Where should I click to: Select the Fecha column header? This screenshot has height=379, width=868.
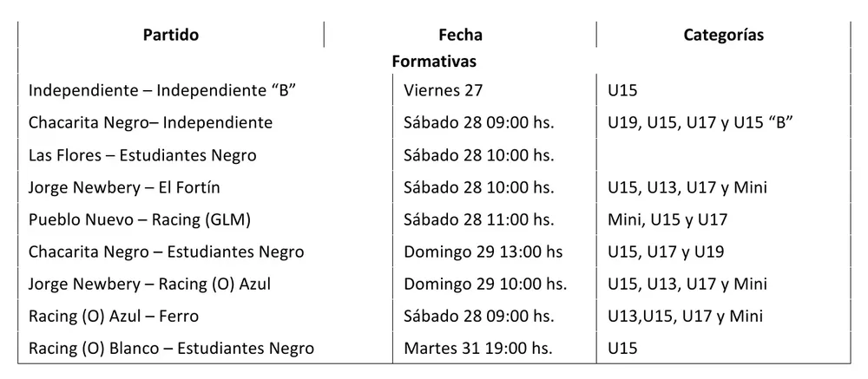(460, 35)
